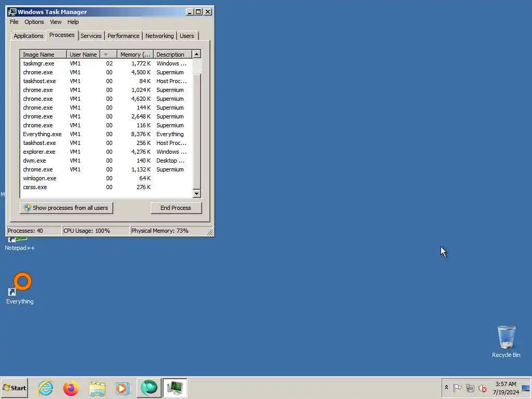Sort by Image Name column header
Viewport: 532px width, 399px height.
(x=43, y=54)
